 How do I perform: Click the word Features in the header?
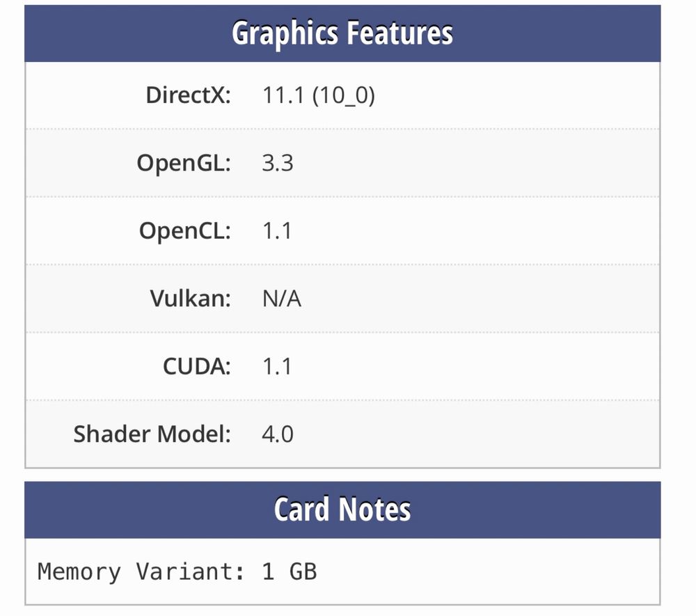click(400, 33)
